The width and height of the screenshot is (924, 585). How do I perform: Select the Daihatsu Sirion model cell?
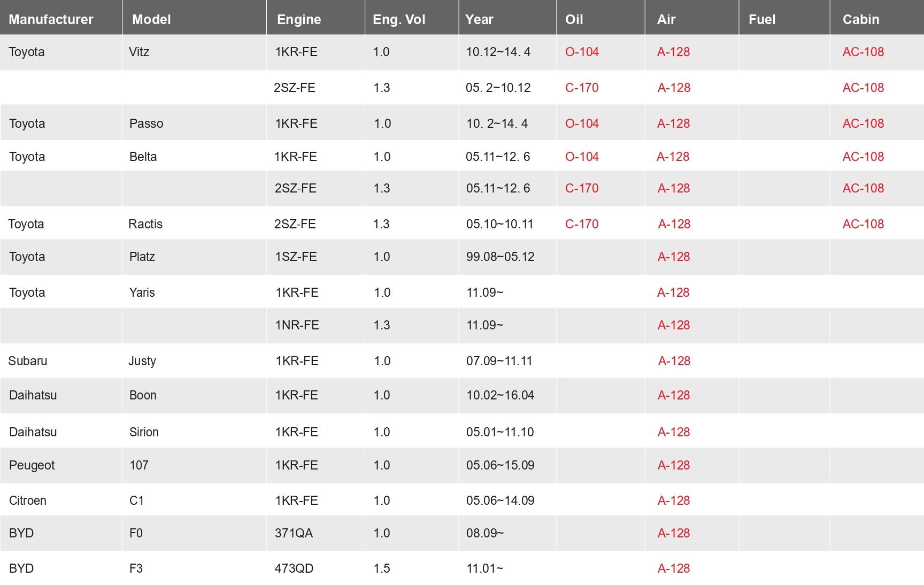[x=144, y=432]
